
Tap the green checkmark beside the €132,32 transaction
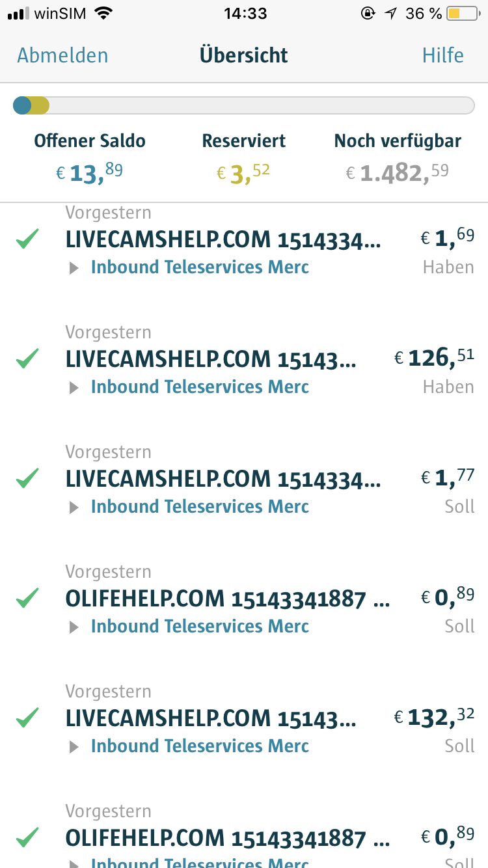(x=27, y=718)
